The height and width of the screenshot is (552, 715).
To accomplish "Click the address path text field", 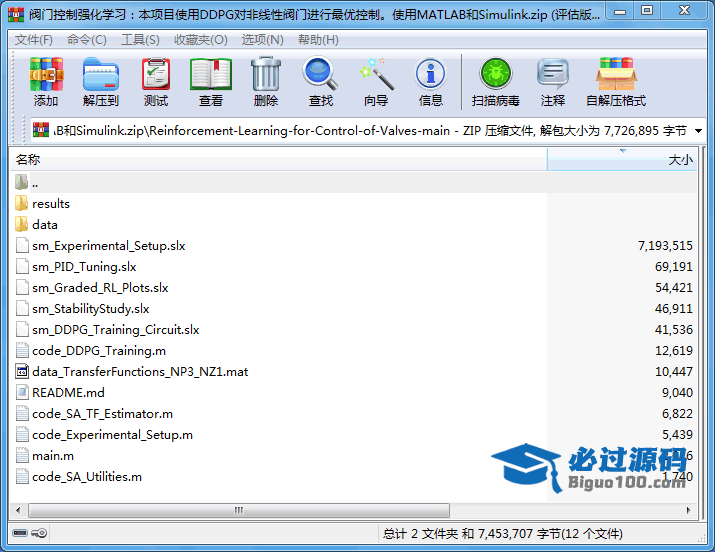I will coord(369,131).
